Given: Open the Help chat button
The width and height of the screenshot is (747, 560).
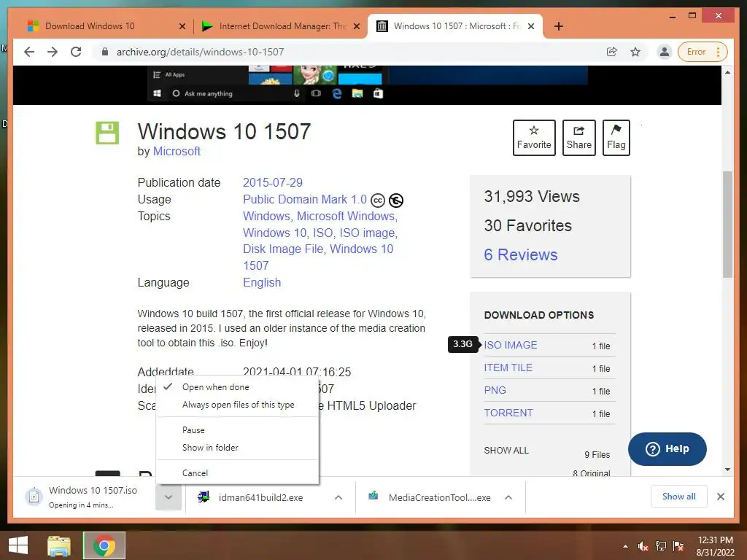Looking at the screenshot, I should click(x=667, y=449).
